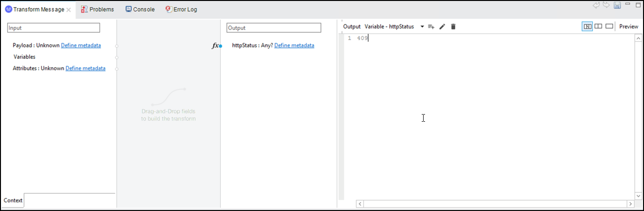Select the httpStatus : Any? output field
This screenshot has width=644, height=211.
(252, 45)
